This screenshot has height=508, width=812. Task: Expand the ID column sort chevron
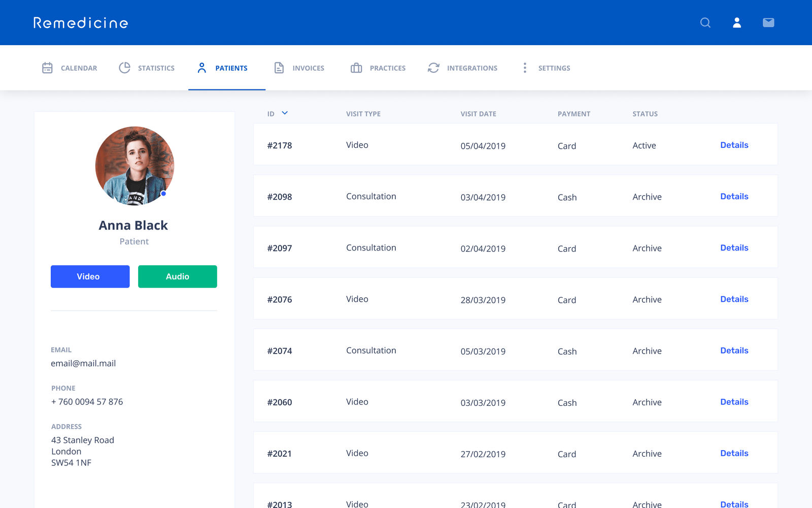[285, 113]
